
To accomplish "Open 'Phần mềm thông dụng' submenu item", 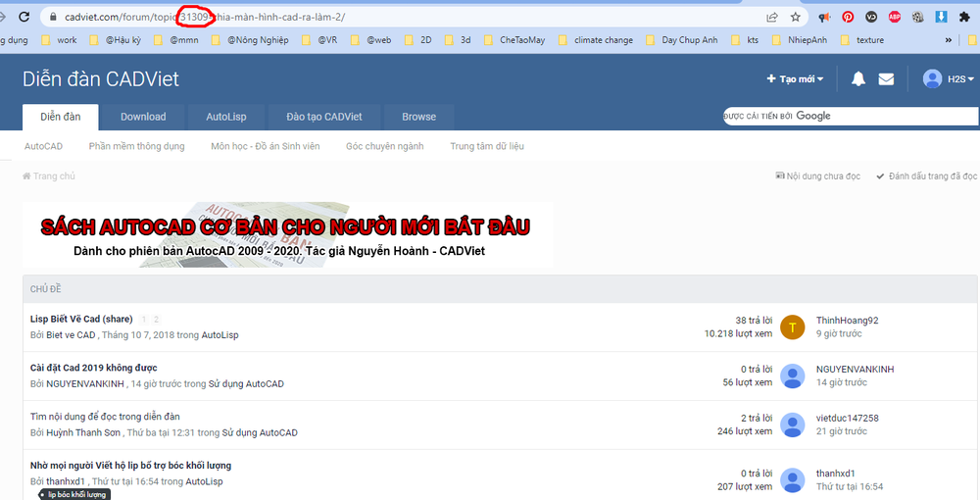I will coord(137,146).
